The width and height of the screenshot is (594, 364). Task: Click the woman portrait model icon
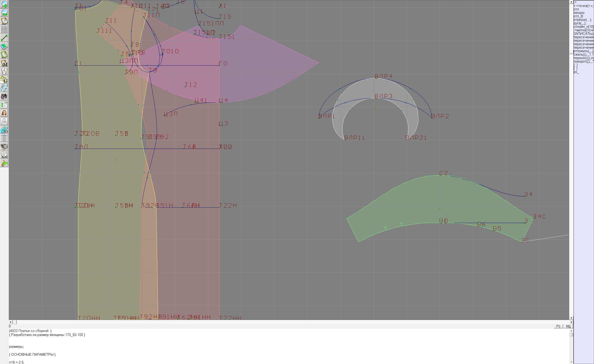coord(4,113)
